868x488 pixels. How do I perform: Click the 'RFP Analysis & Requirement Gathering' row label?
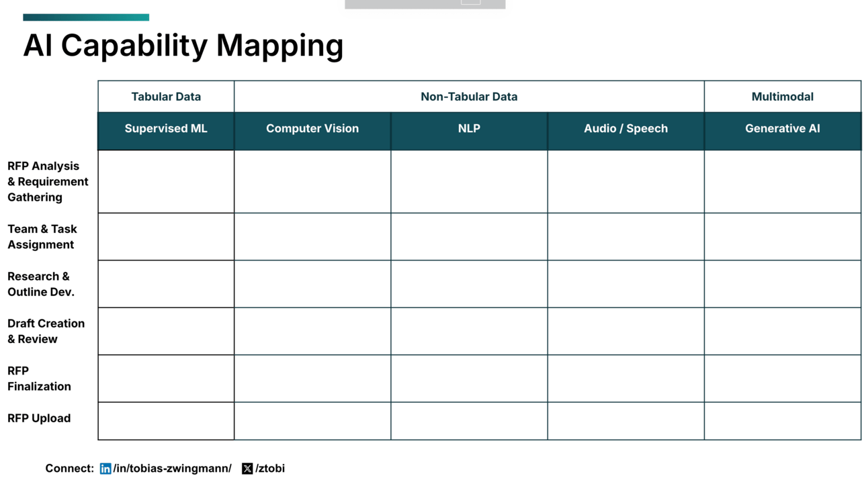48,181
